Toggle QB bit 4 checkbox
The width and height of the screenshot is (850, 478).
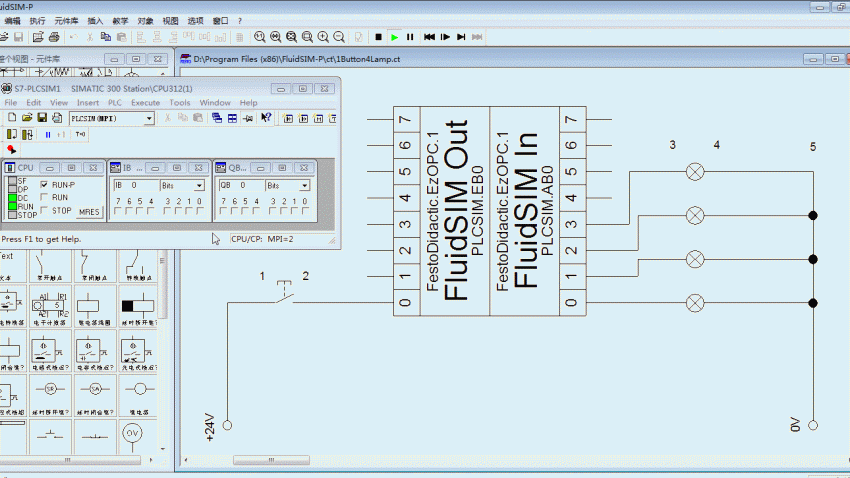coord(257,211)
